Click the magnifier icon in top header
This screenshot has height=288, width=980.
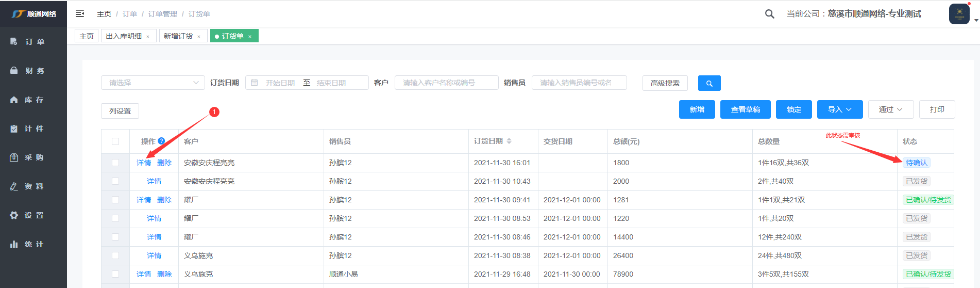tap(769, 14)
